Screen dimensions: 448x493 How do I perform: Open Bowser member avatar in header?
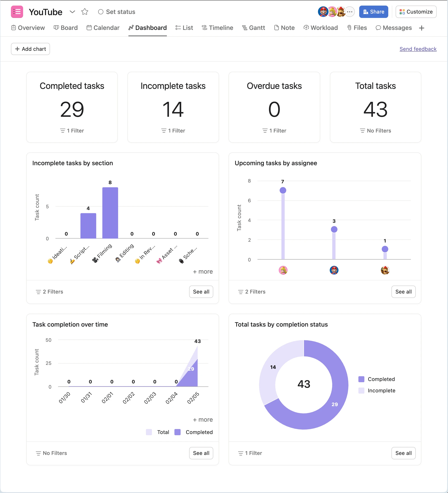[341, 12]
